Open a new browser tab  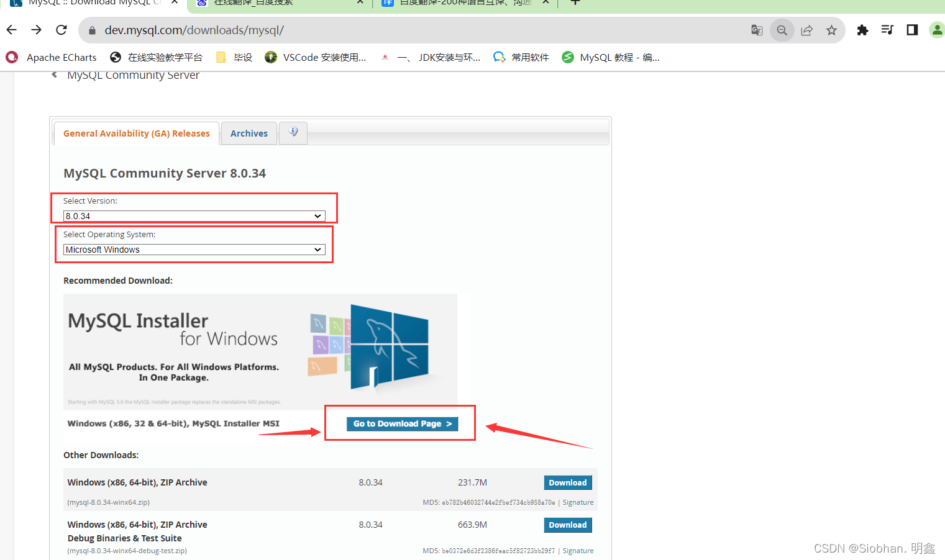575,2
